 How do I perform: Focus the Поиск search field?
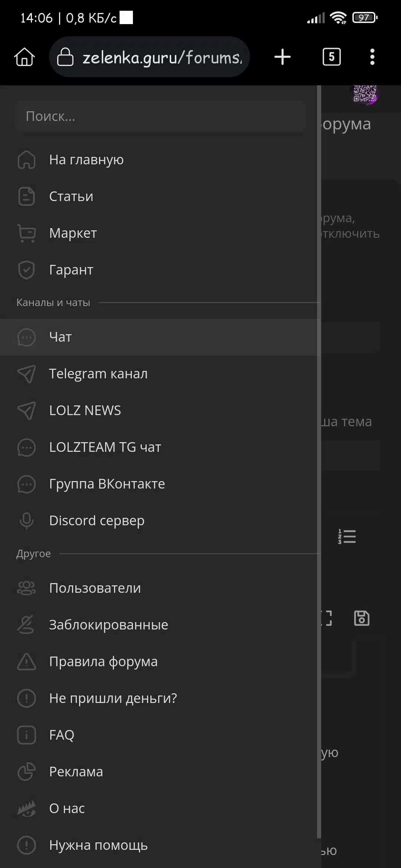point(160,116)
